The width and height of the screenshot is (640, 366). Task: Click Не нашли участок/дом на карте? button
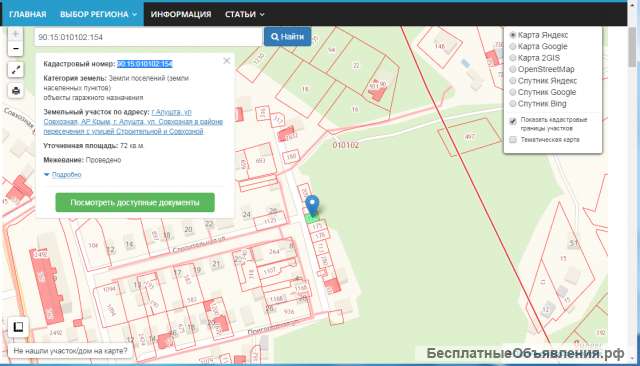coord(70,351)
